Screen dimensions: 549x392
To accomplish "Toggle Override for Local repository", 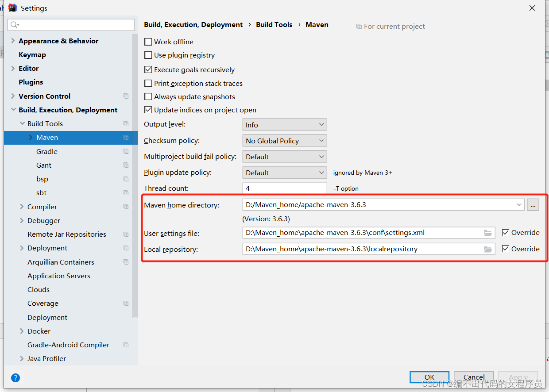I will pyautogui.click(x=506, y=249).
